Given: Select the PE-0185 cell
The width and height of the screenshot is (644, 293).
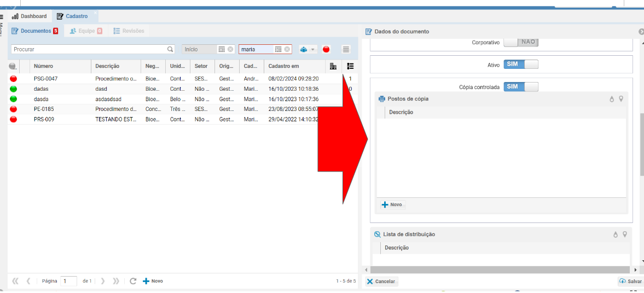Looking at the screenshot, I should coord(60,109).
